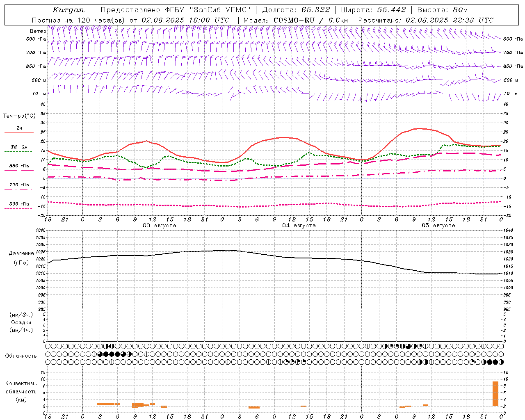
Task: Click the "(гПа)" unit under Давление
Action: [21, 263]
